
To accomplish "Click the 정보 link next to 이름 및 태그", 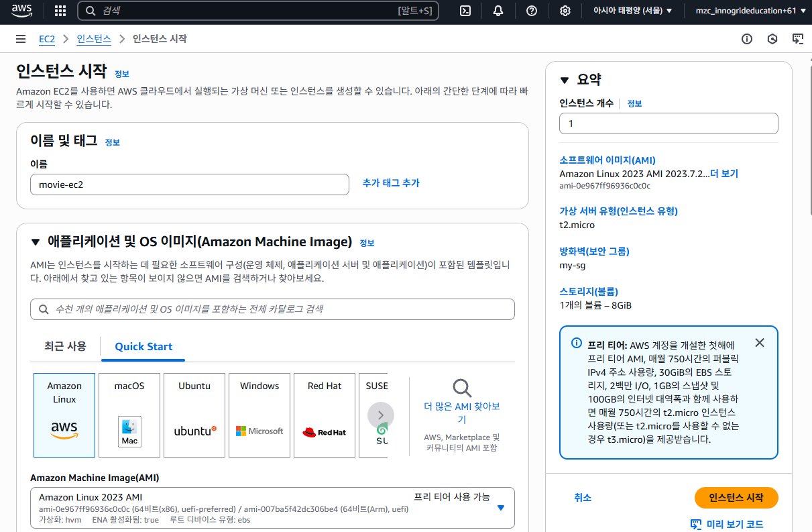I will click(113, 142).
